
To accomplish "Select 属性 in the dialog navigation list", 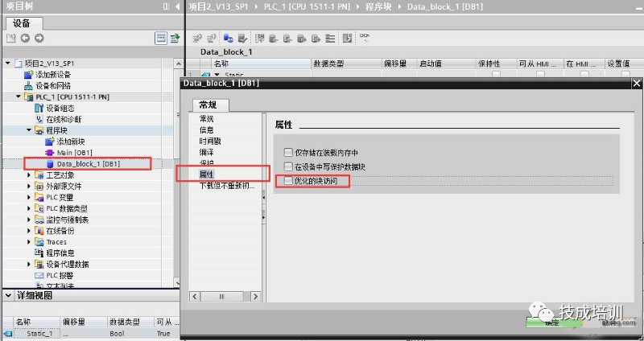I will (207, 175).
